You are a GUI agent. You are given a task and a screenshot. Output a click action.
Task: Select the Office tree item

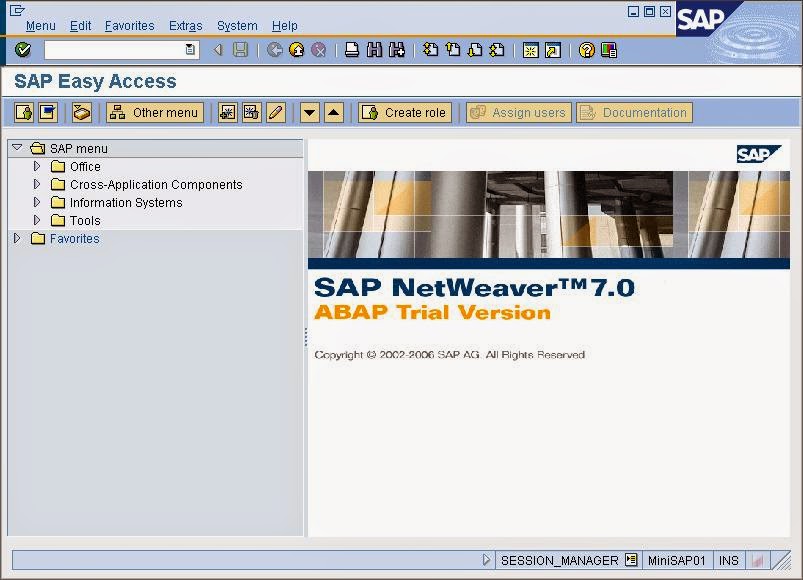[x=85, y=166]
